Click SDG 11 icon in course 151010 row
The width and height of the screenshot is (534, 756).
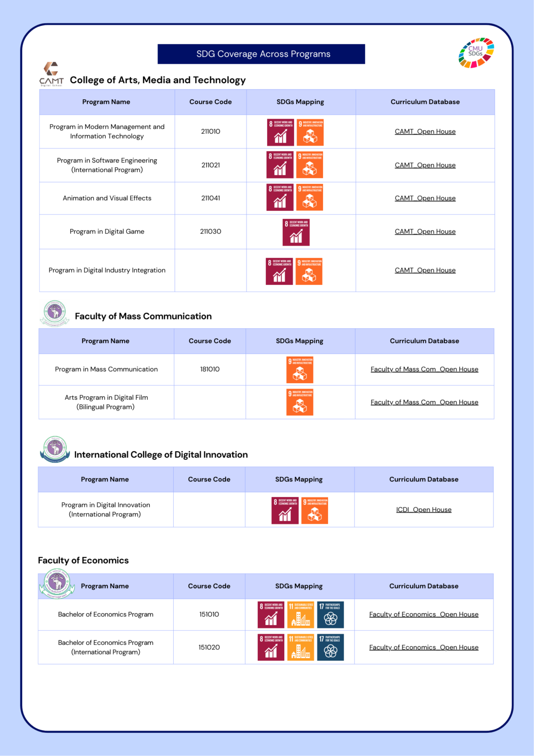(301, 615)
